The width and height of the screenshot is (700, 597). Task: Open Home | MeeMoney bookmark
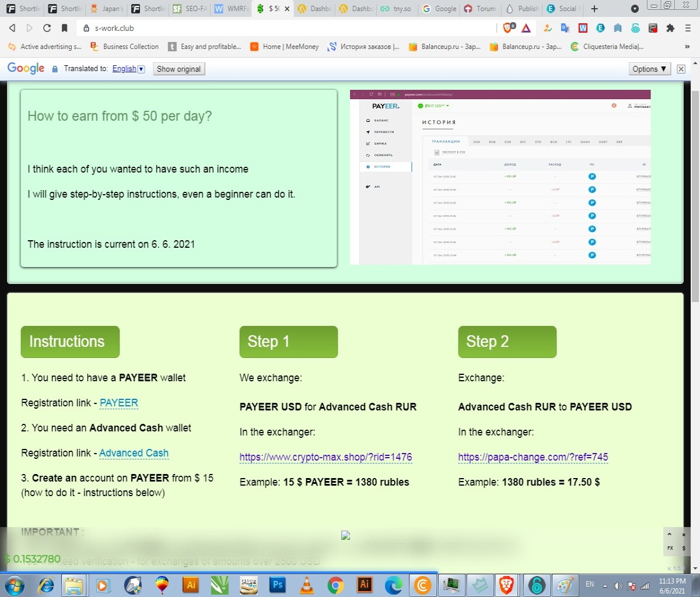[x=285, y=47]
